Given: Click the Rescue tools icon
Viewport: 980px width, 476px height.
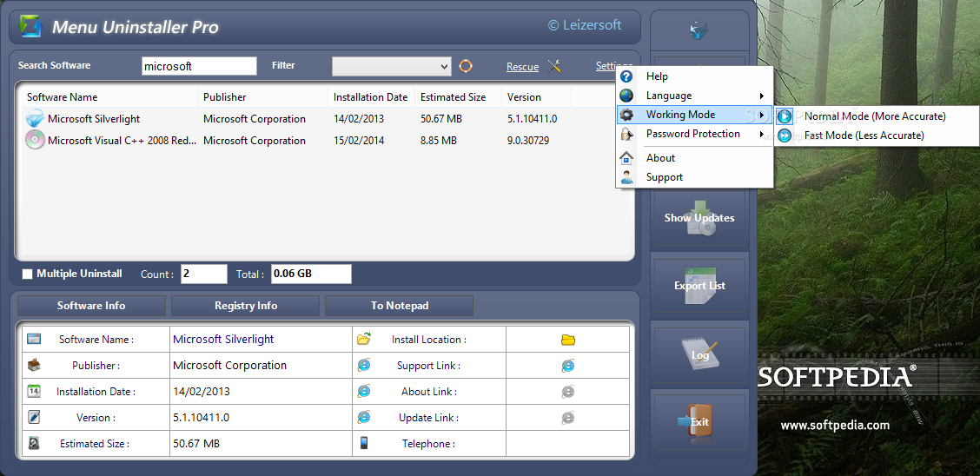Looking at the screenshot, I should pos(554,66).
